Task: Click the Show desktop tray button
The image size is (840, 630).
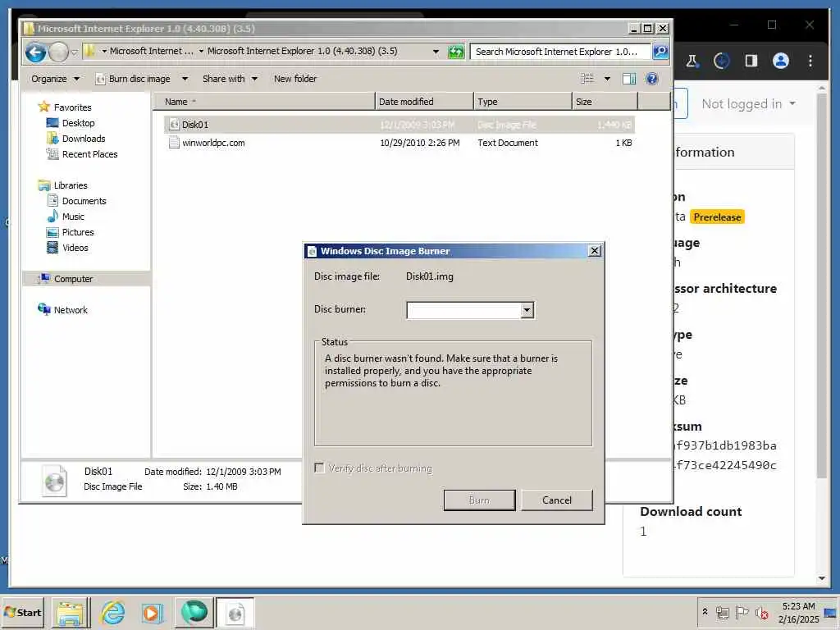Action: [x=830, y=613]
